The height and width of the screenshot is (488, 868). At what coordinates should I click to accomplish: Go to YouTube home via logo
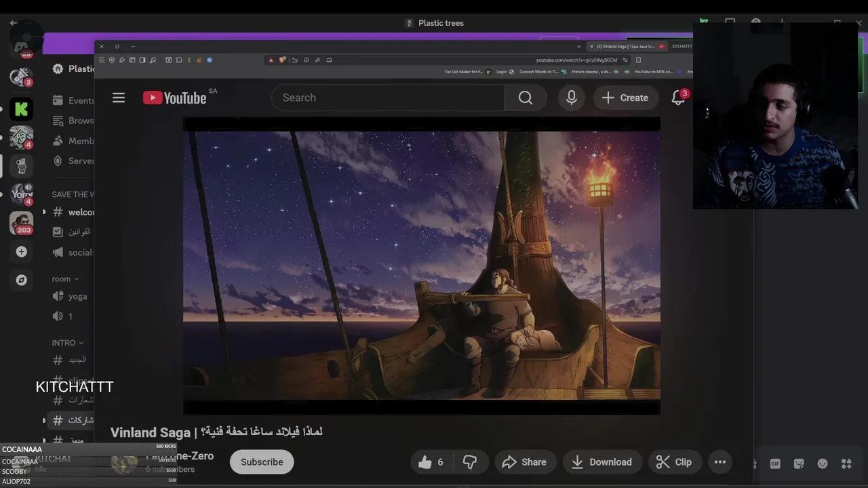[174, 98]
